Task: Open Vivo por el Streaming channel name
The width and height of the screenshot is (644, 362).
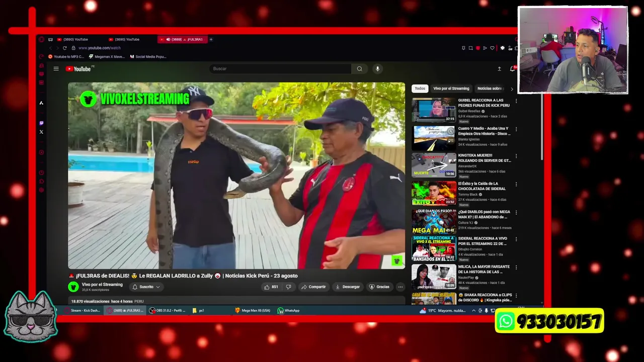Action: (102, 285)
